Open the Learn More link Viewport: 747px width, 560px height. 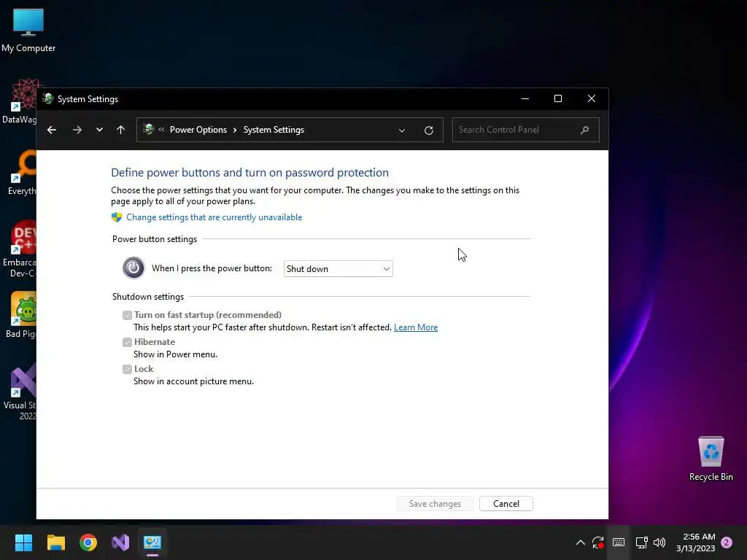coord(415,327)
